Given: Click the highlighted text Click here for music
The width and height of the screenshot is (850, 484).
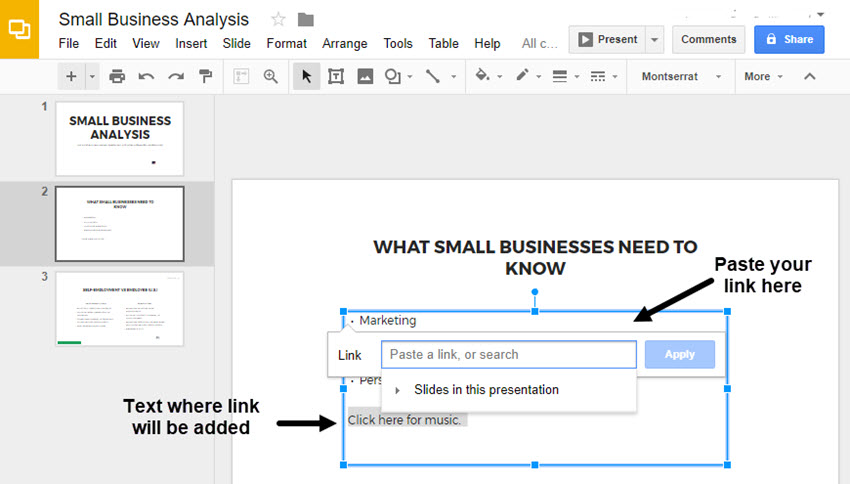Looking at the screenshot, I should tap(404, 420).
